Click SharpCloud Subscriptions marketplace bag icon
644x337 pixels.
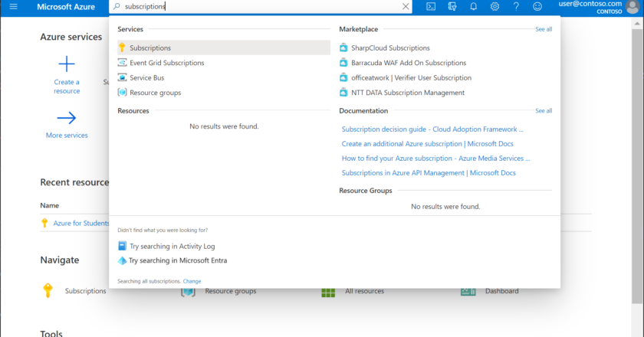tap(343, 47)
